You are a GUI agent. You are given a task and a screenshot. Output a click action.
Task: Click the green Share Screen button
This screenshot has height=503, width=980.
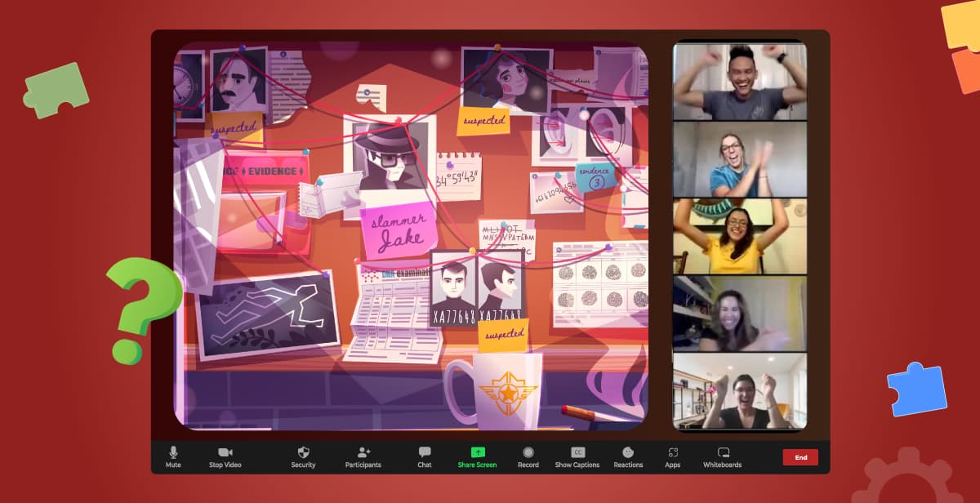[477, 457]
